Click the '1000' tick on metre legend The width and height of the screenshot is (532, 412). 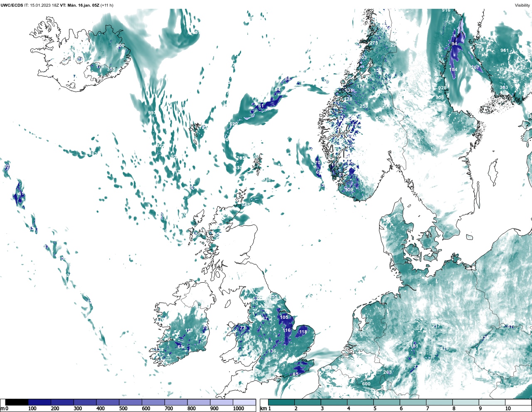coord(239,409)
